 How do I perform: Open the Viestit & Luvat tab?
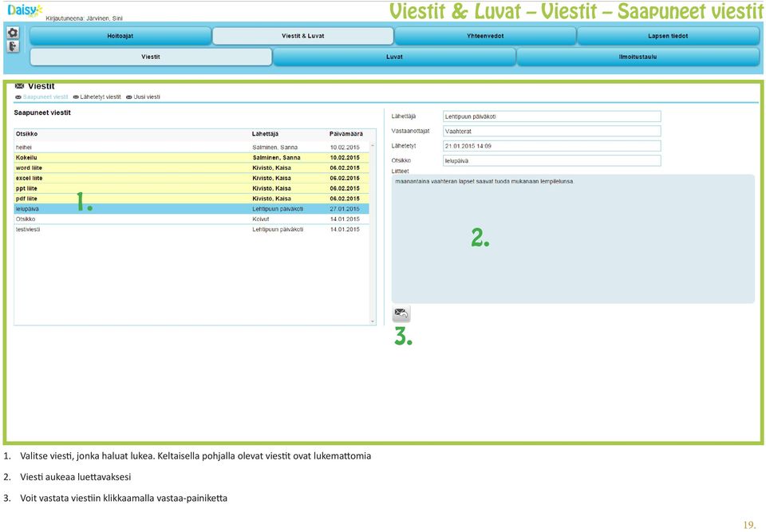click(303, 36)
